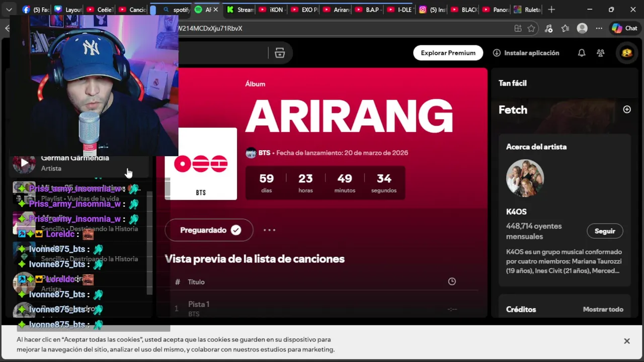Viewport: 644px width, 362px height.
Task: Click the Título column header
Action: coord(196,282)
